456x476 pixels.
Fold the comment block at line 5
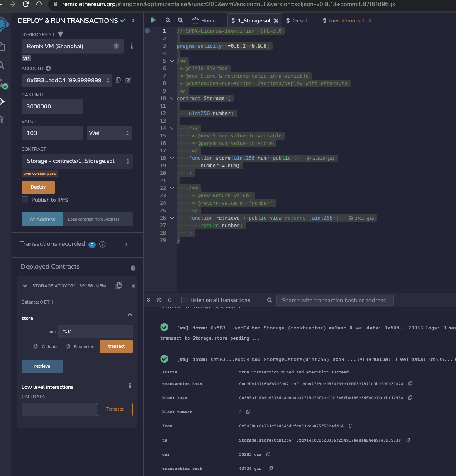(x=172, y=61)
